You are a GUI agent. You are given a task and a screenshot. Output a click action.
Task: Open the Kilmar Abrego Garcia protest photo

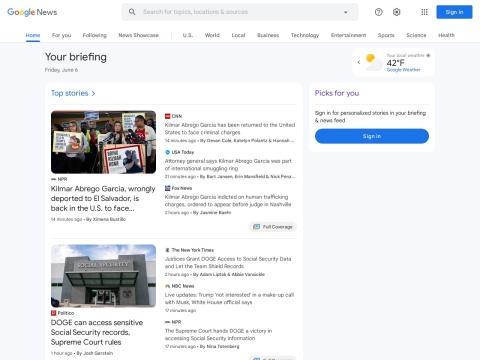(x=103, y=142)
